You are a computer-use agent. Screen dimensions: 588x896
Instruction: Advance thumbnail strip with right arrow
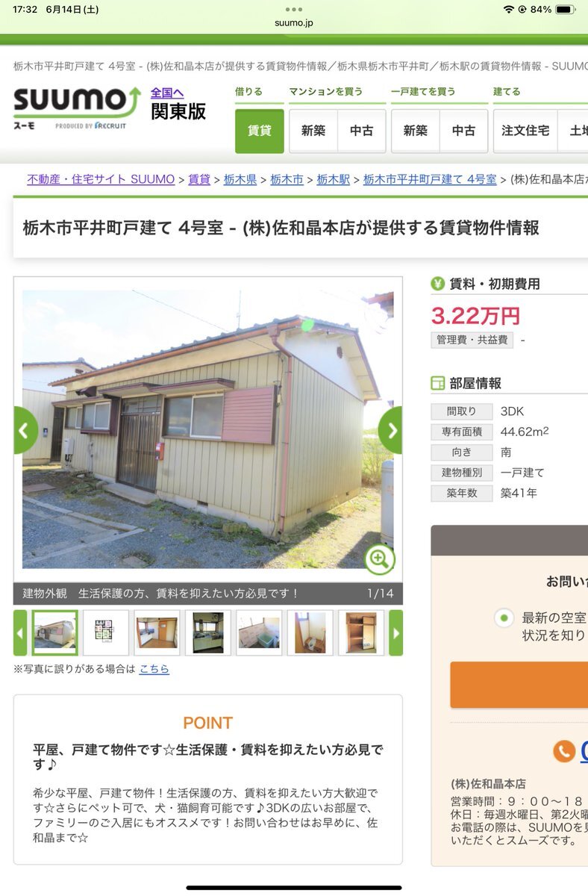point(395,633)
